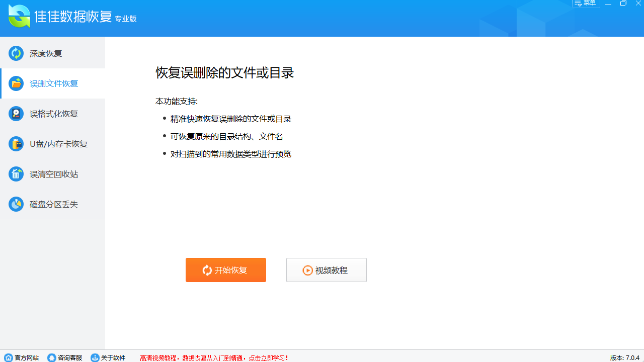Click the 咨询客服 support icon
Viewport: 644px width, 362px height.
point(52,357)
